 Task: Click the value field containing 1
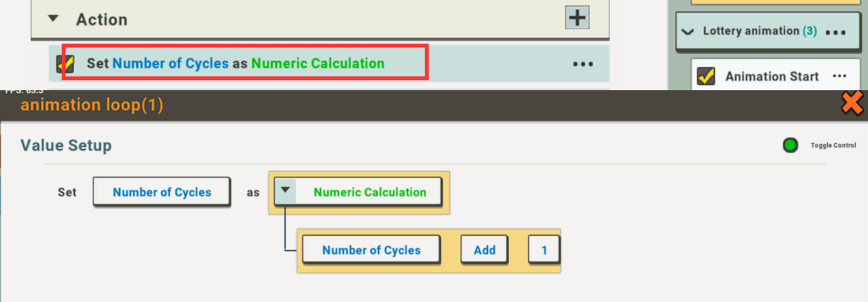(544, 250)
